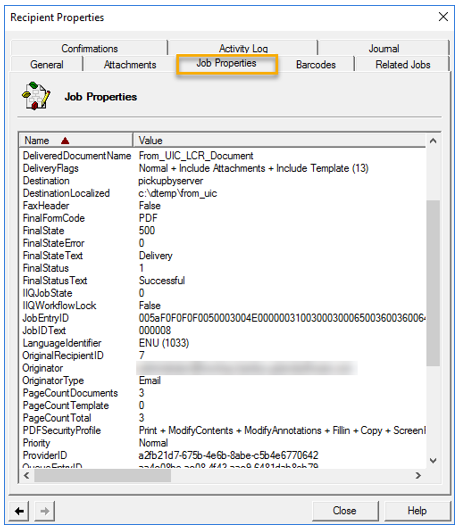Go back using the left arrow button

[x=19, y=511]
